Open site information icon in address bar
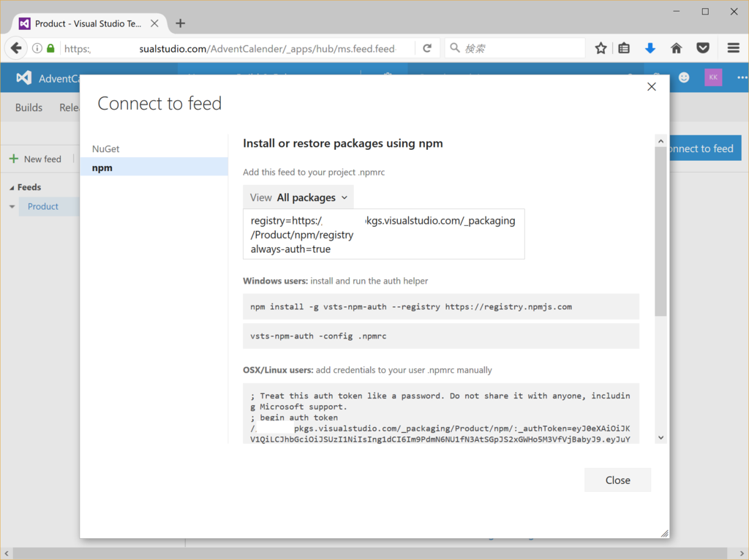The height and width of the screenshot is (560, 749). click(37, 48)
